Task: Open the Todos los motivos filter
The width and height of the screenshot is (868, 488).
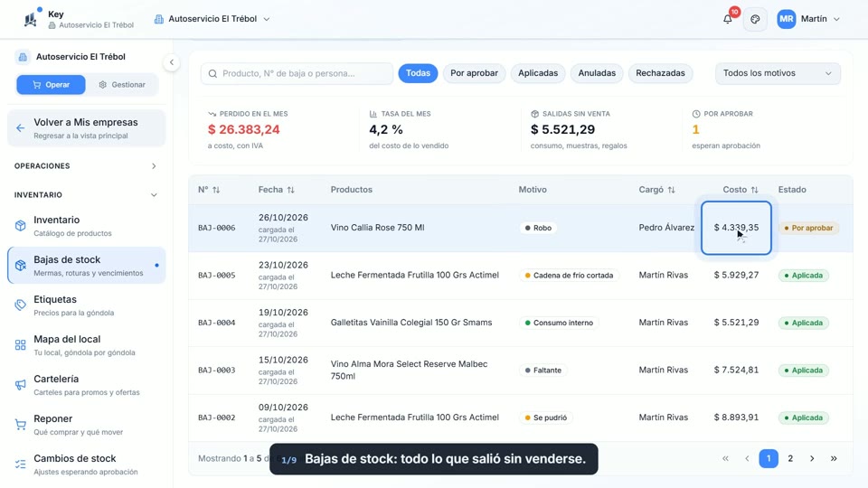Action: pyautogui.click(x=778, y=73)
